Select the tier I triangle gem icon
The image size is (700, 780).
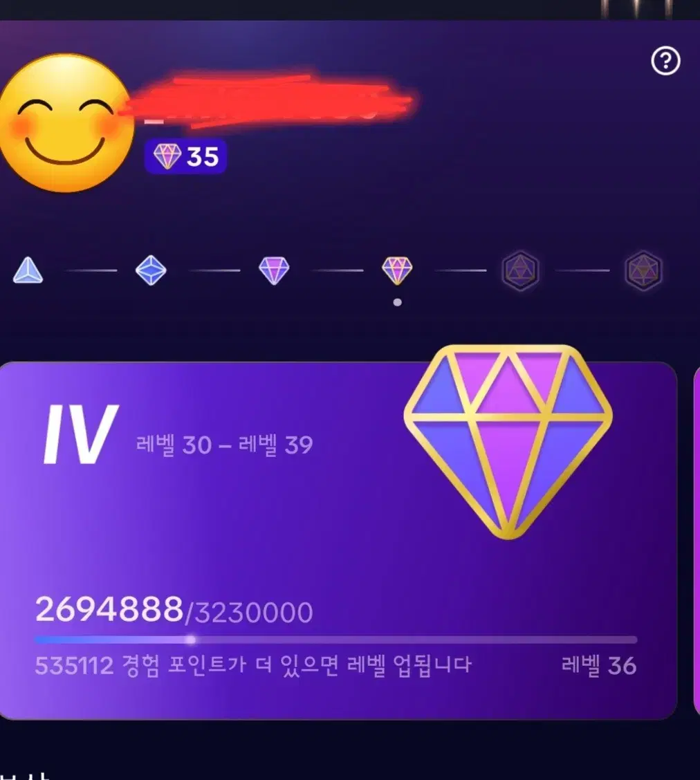point(28,270)
